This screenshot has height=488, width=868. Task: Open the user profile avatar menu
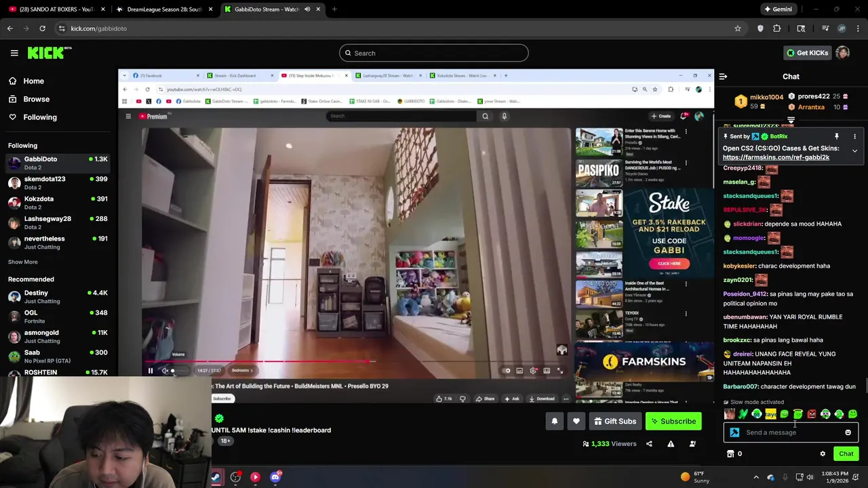tap(842, 53)
